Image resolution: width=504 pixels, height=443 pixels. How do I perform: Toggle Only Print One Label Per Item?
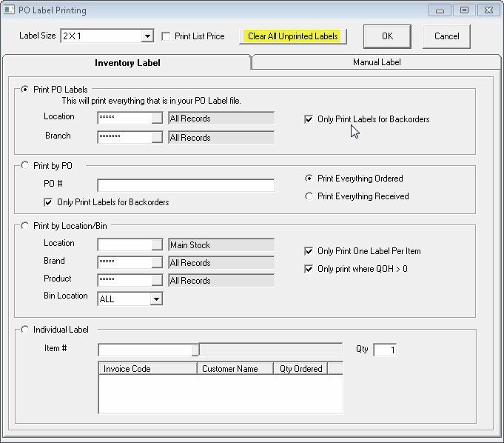click(309, 251)
